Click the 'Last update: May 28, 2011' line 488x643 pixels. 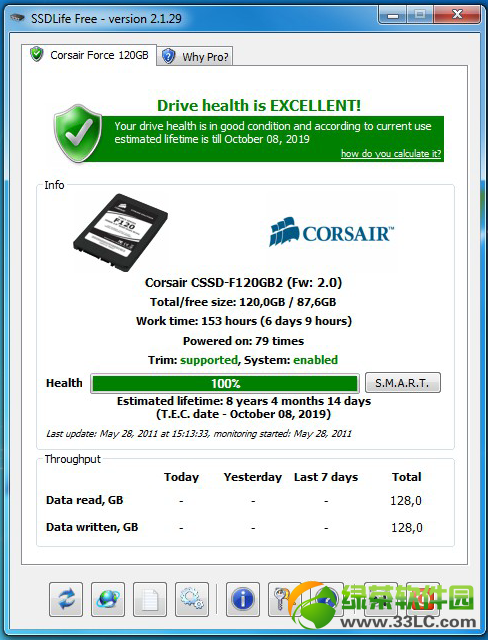pos(199,434)
